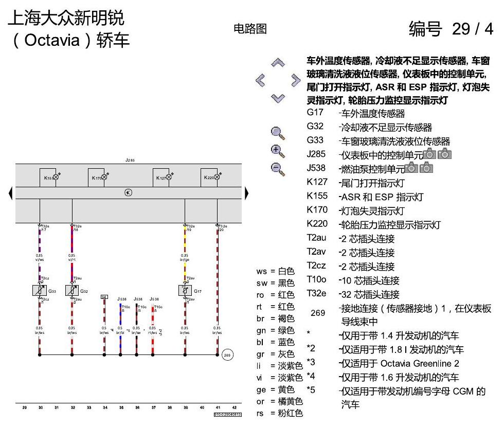Click the rs = 粉红色 color code
This screenshot has width=504, height=426.
point(280,413)
